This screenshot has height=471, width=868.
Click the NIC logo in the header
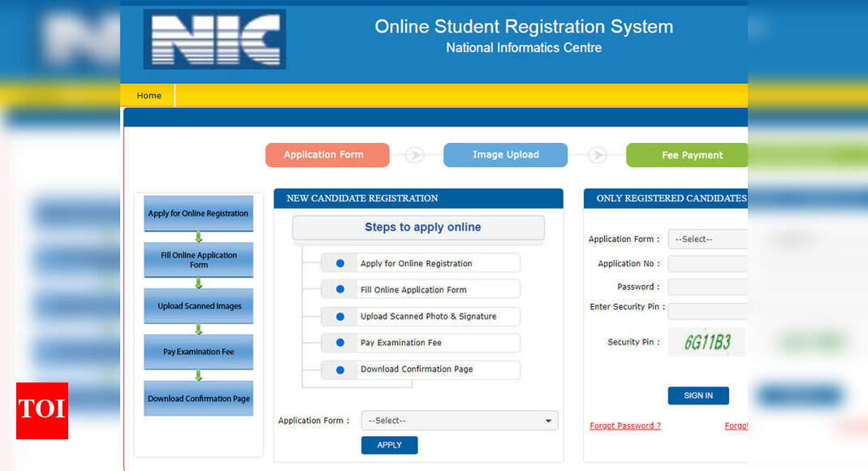pyautogui.click(x=214, y=38)
